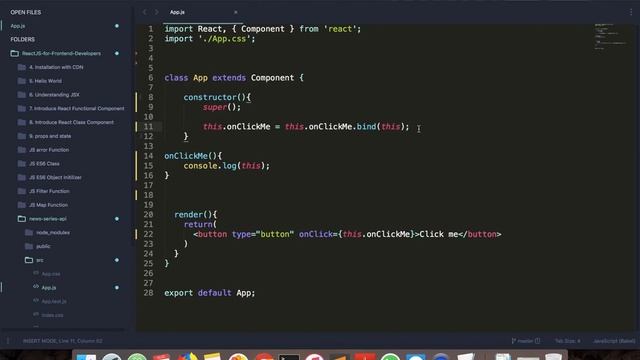
Task: Click the 'INSERT MODE, Line 11' status text
Action: (63, 341)
